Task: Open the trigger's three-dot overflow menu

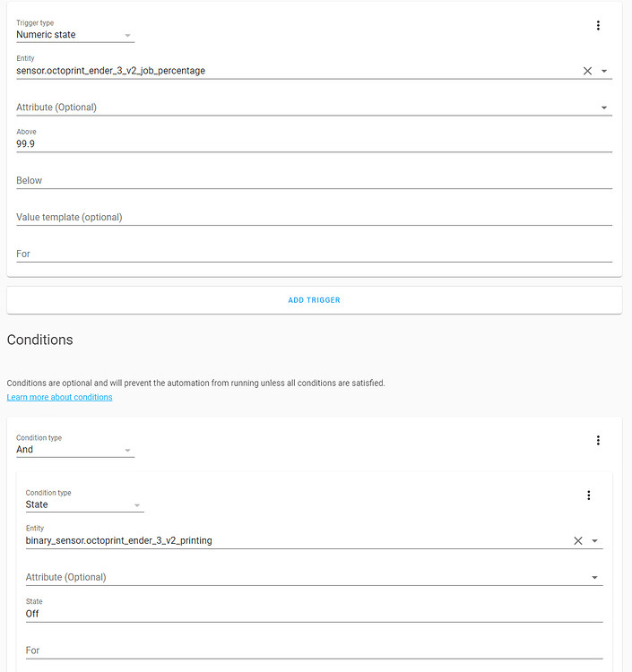Action: (598, 26)
